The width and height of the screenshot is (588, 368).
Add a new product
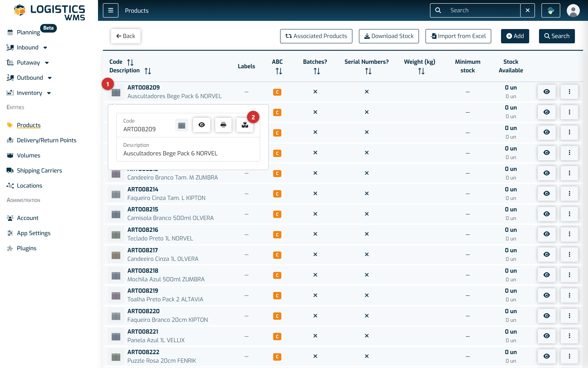pyautogui.click(x=515, y=36)
